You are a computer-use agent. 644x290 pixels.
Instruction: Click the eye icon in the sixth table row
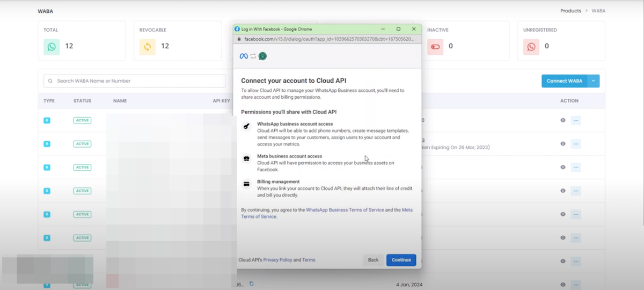point(563,237)
